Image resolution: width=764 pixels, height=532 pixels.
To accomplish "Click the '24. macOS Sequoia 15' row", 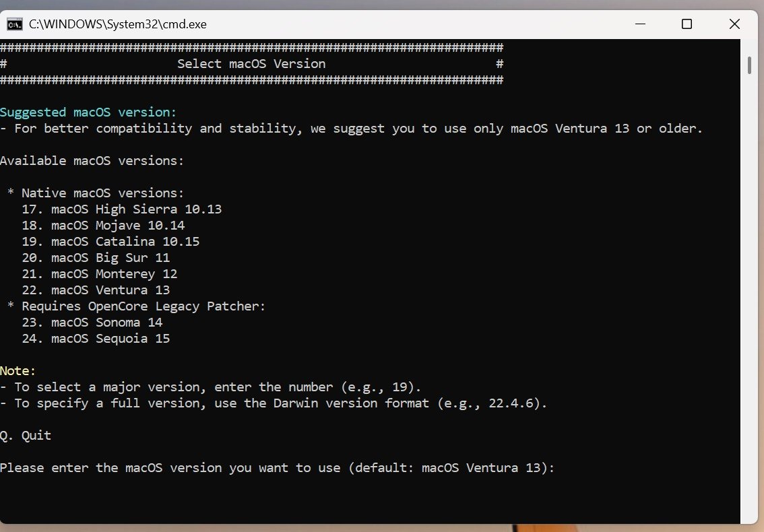I will (96, 339).
